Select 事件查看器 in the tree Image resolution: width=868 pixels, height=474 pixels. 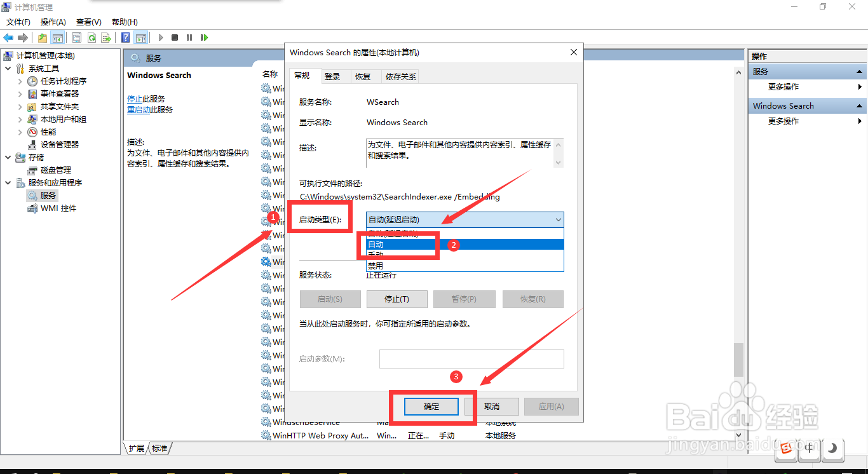(60, 93)
